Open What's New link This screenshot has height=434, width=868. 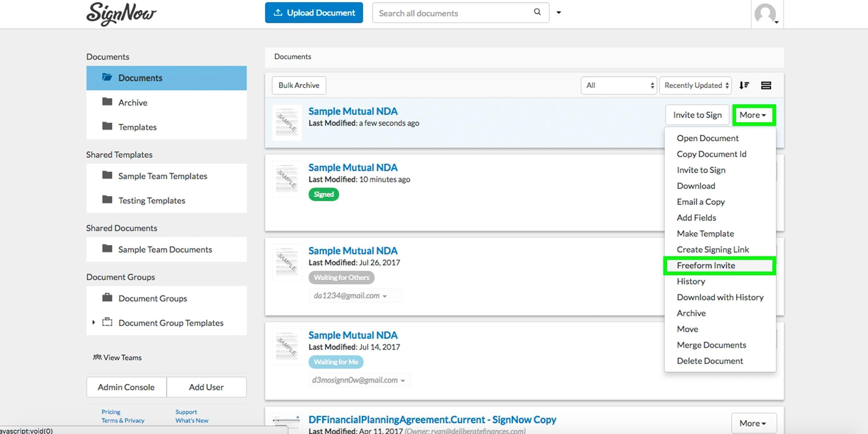click(192, 420)
